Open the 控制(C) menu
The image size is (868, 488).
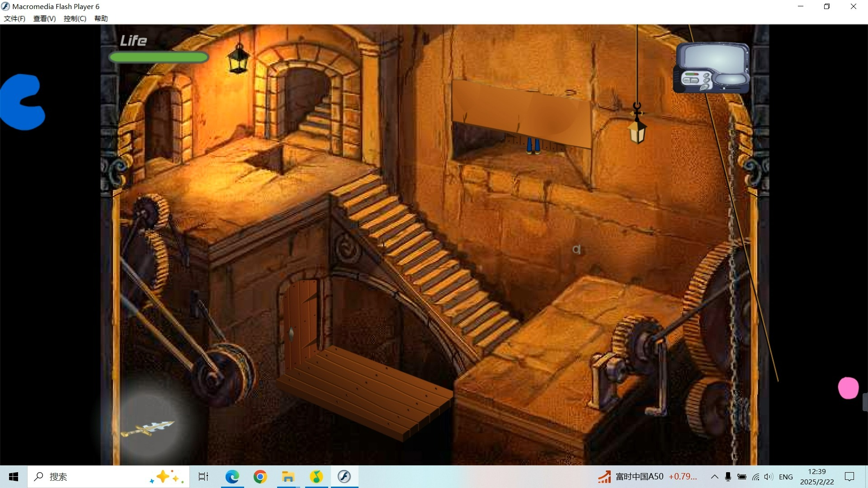(75, 19)
